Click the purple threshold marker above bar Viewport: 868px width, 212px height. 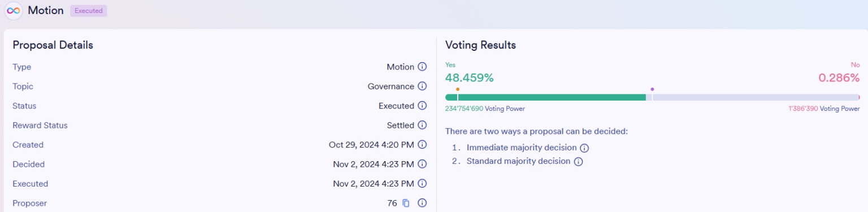click(652, 89)
